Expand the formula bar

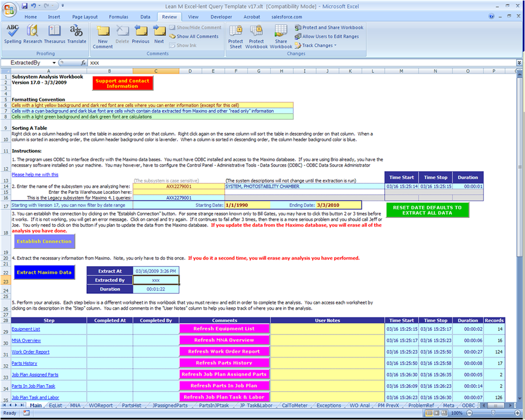point(519,62)
